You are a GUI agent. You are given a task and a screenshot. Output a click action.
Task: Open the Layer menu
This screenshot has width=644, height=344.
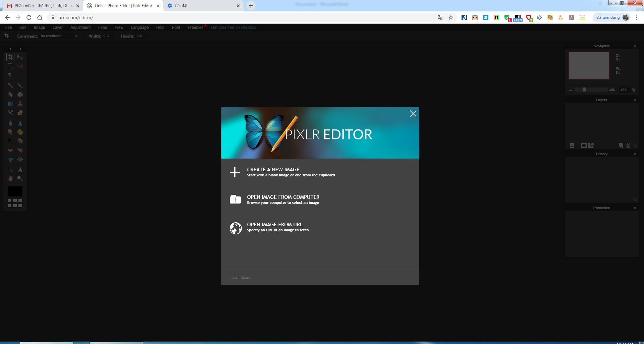[x=57, y=27]
